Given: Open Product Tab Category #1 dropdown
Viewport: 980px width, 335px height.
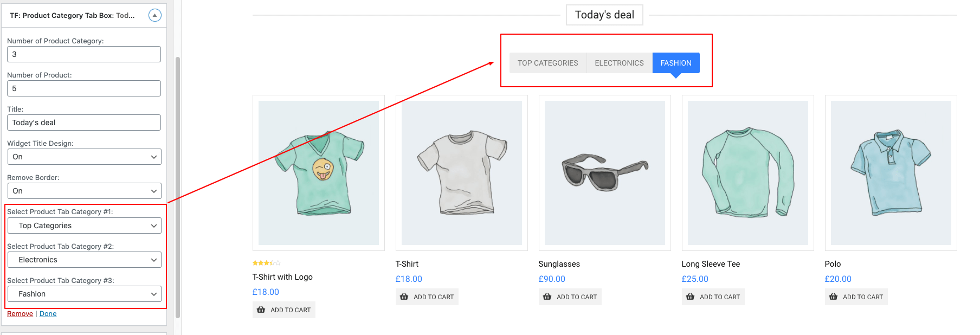Looking at the screenshot, I should [84, 226].
